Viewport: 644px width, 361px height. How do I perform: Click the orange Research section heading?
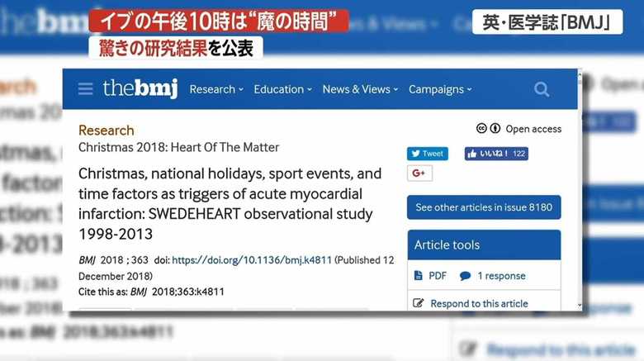(106, 131)
